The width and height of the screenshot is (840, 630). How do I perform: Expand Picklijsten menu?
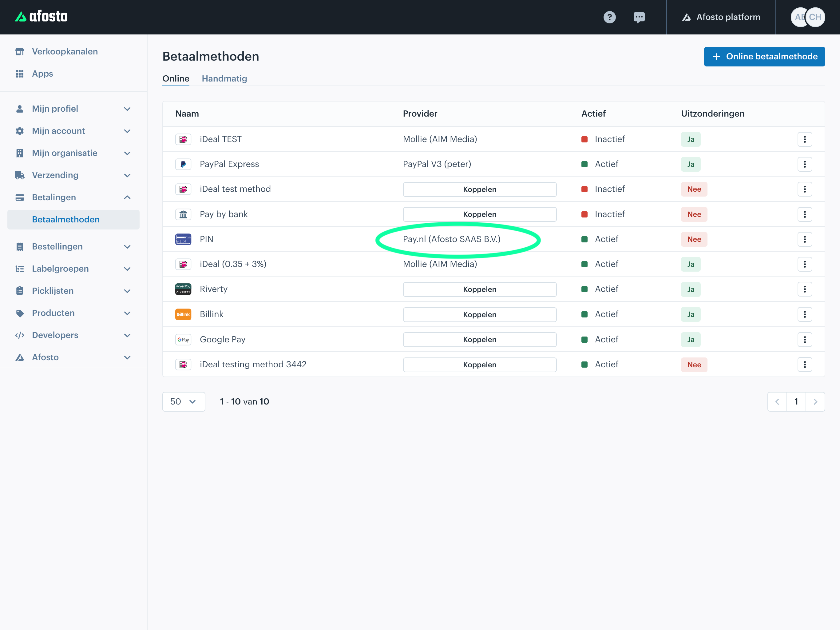73,291
